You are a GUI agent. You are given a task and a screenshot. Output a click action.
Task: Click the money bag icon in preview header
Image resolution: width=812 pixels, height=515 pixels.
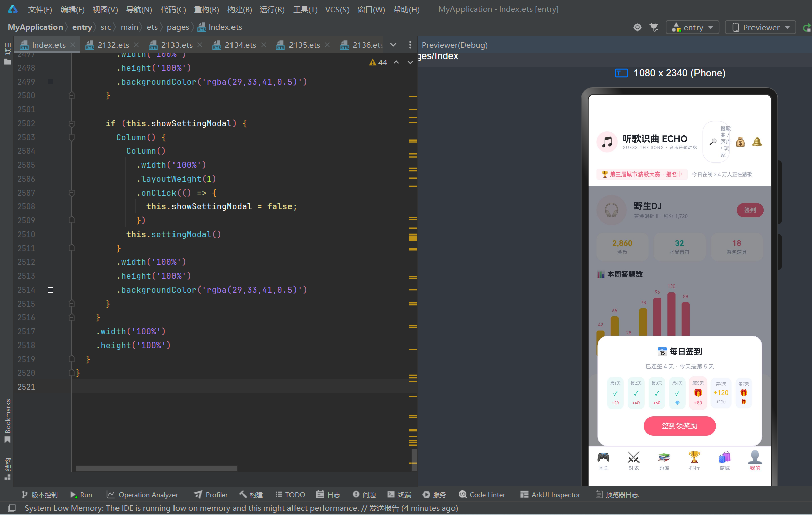tap(740, 142)
